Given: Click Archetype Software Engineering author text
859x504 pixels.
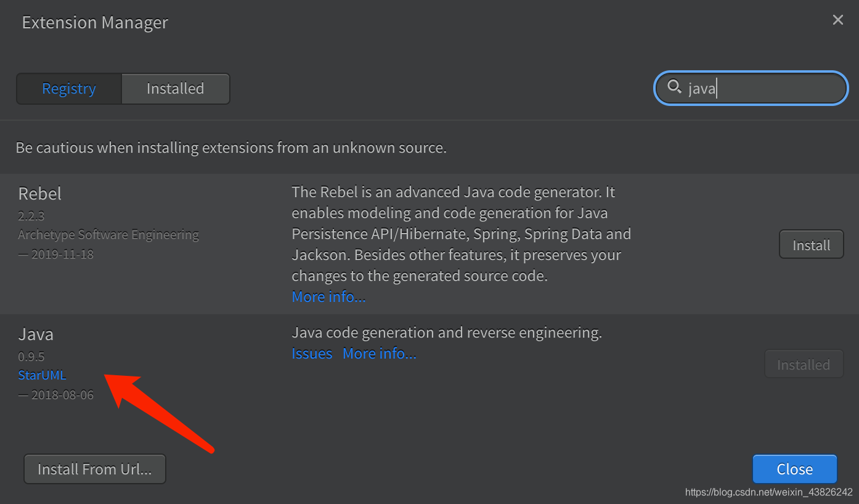Looking at the screenshot, I should point(108,235).
